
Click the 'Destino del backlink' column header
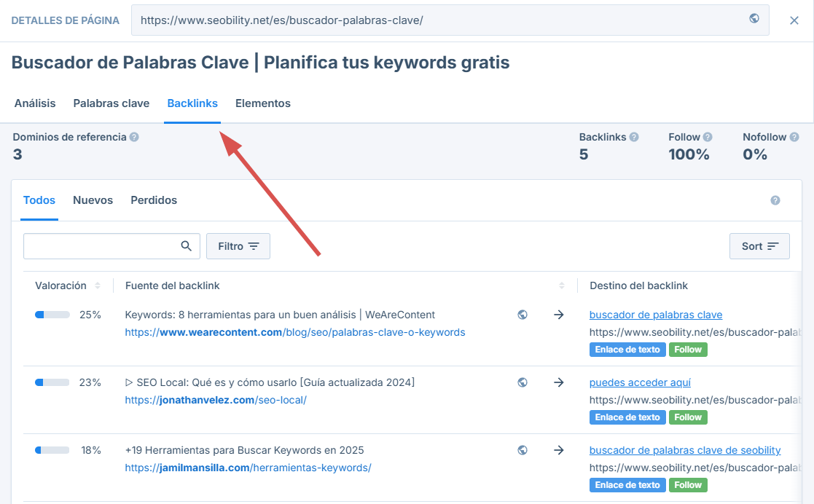[x=638, y=286]
